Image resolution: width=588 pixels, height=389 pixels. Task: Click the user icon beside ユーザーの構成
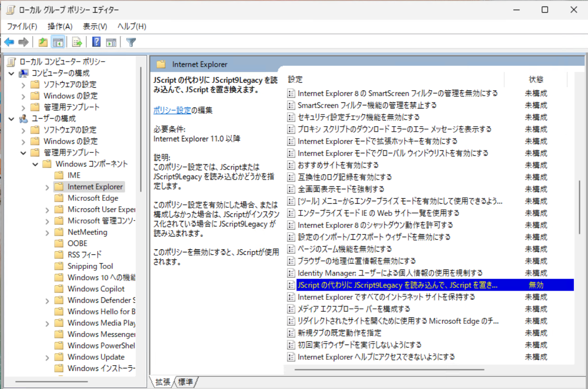click(x=24, y=119)
